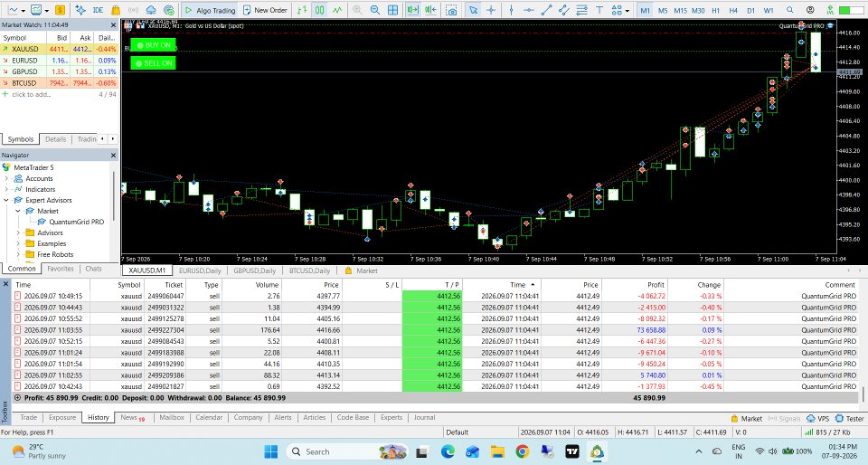Open the toolbar search magnifier
Viewport: 868px width, 465px height.
coord(790,10)
